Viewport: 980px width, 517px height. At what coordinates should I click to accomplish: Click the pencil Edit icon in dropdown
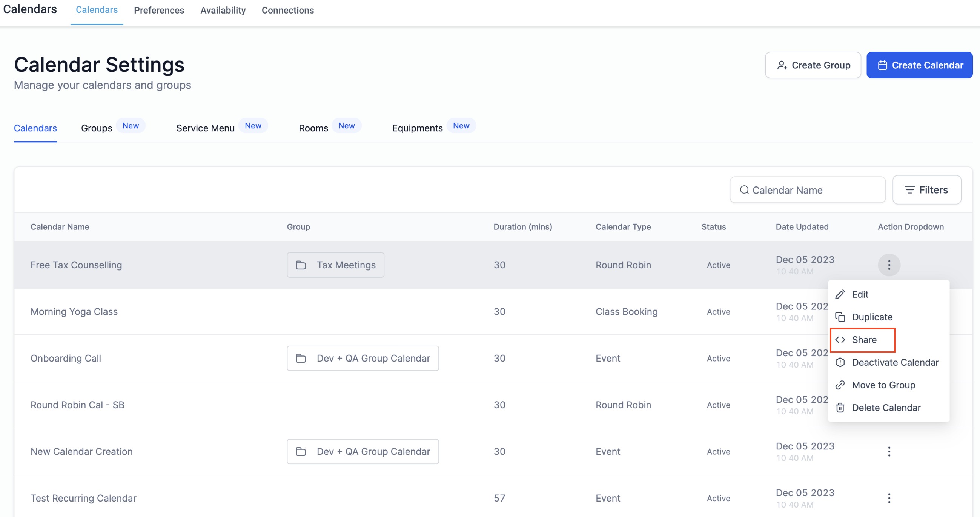point(840,294)
